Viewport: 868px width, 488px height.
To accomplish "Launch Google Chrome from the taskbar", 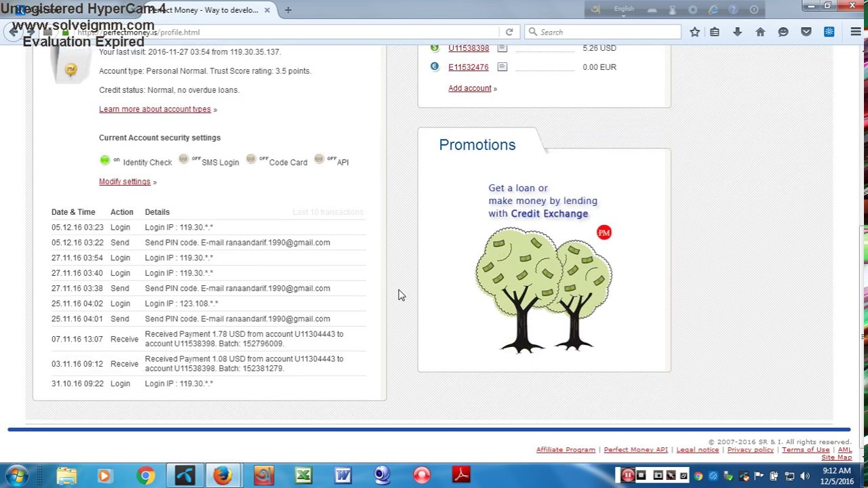I will click(x=145, y=475).
